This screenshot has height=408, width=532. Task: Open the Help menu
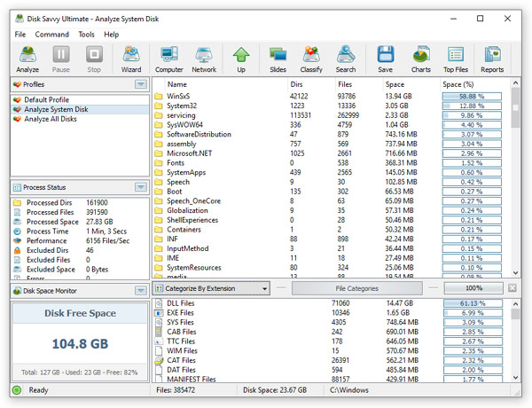[x=112, y=35]
